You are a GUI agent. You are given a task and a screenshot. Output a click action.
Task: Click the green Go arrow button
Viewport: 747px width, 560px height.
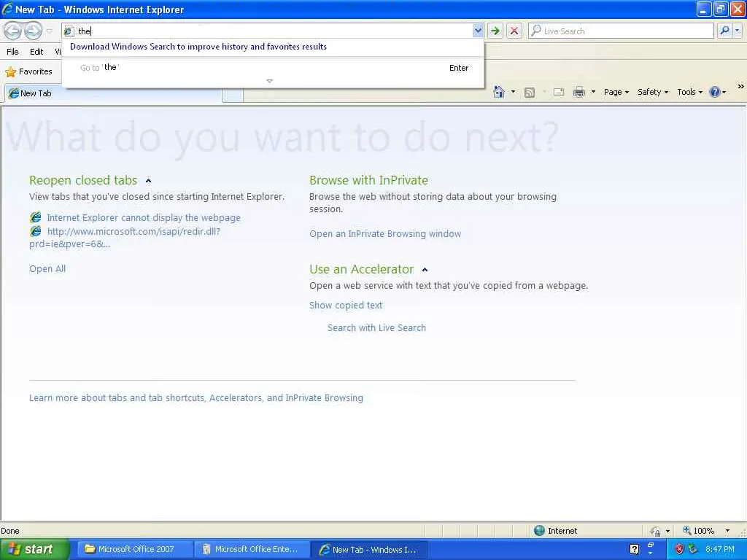495,31
